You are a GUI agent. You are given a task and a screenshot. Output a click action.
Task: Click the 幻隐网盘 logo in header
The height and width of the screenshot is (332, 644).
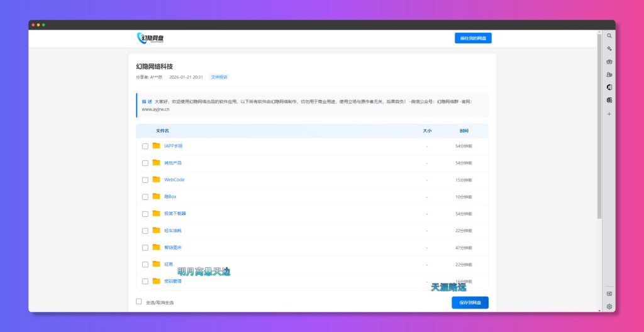pyautogui.click(x=151, y=38)
